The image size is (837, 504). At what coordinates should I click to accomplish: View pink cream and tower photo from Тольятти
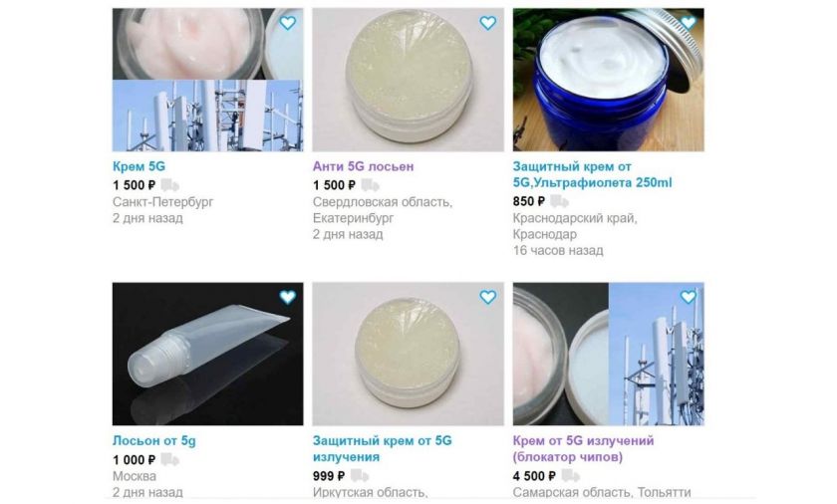(x=608, y=355)
